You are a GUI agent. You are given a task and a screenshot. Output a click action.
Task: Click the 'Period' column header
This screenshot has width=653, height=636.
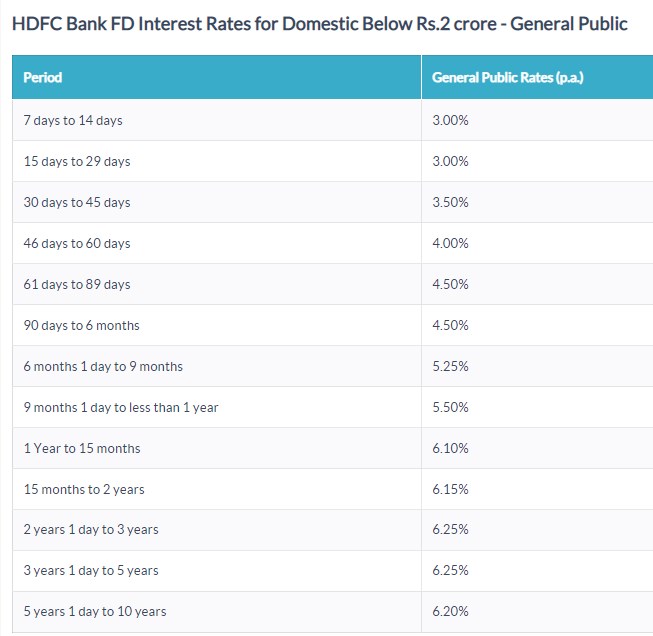[x=42, y=77]
